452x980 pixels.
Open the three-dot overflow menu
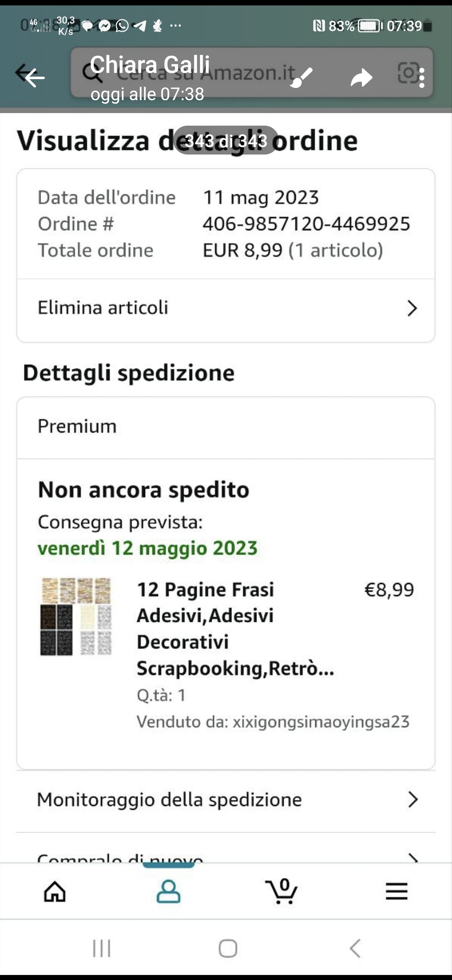422,78
